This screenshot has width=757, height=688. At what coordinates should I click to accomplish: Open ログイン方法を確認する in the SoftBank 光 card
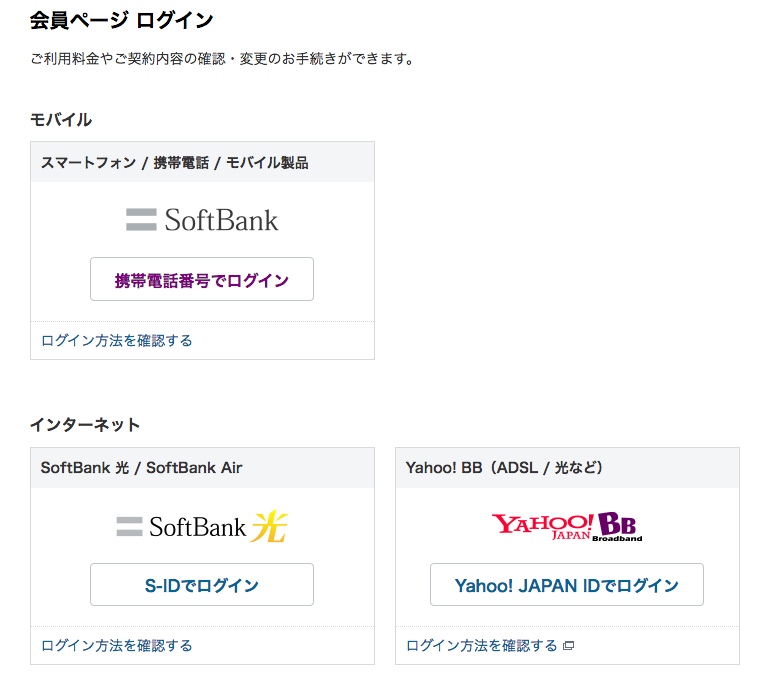117,645
